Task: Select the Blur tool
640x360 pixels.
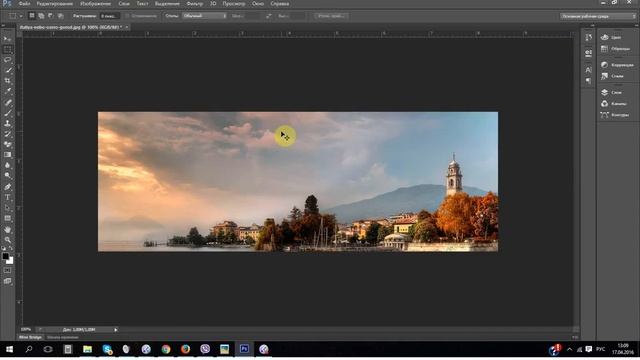Action: click(x=7, y=166)
